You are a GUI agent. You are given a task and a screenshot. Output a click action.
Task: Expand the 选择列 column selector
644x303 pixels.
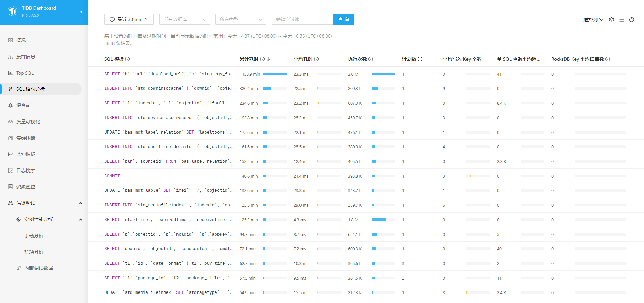[593, 20]
